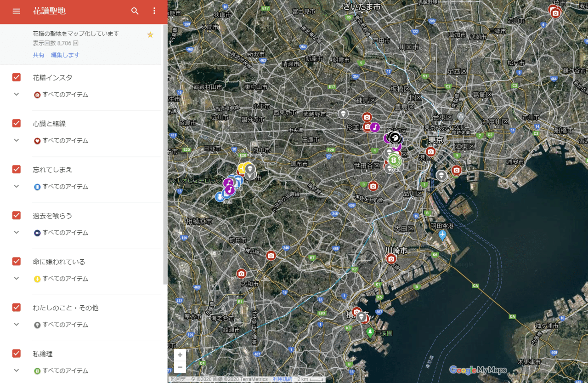588x383 pixels.
Task: Click the Google My Maps logo
Action: (x=478, y=370)
